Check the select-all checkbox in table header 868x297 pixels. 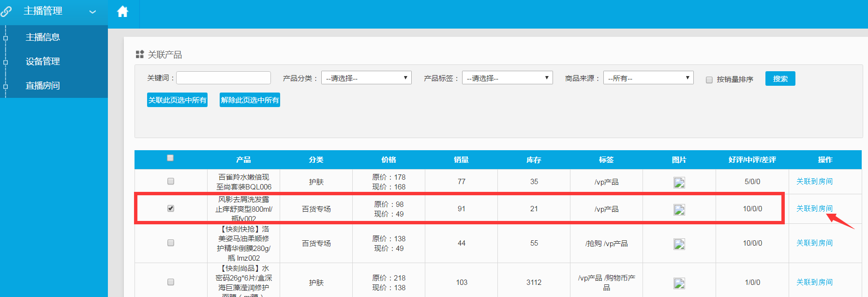[170, 158]
